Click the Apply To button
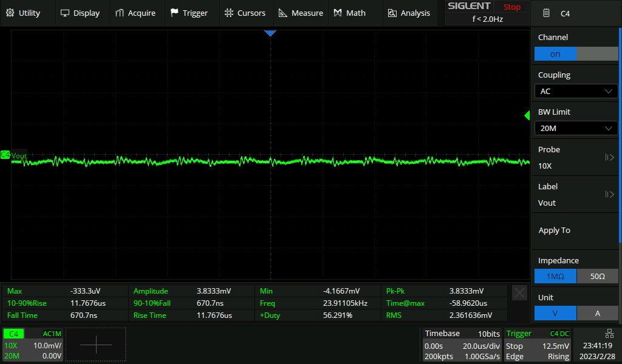The height and width of the screenshot is (364, 622). click(x=575, y=231)
